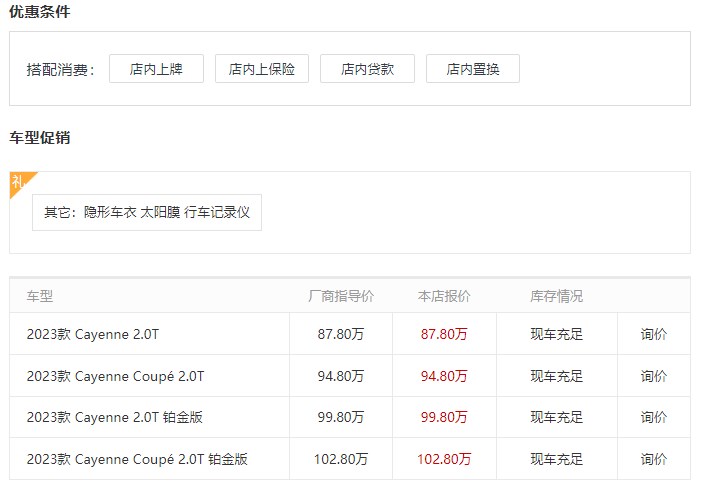Click the 本店报价 column header
The image size is (701, 485).
coord(444,296)
